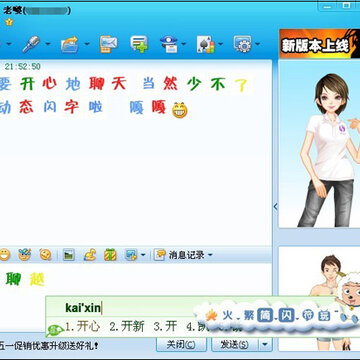The height and width of the screenshot is (360, 360).
Task: Expand the dropdown next to the send file icon
Action: [x=87, y=44]
